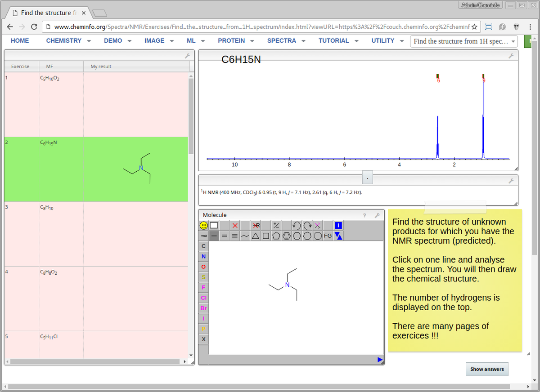Viewport: 540px width, 392px height.
Task: Click the blue arrow at editor bottom
Action: coord(380,360)
